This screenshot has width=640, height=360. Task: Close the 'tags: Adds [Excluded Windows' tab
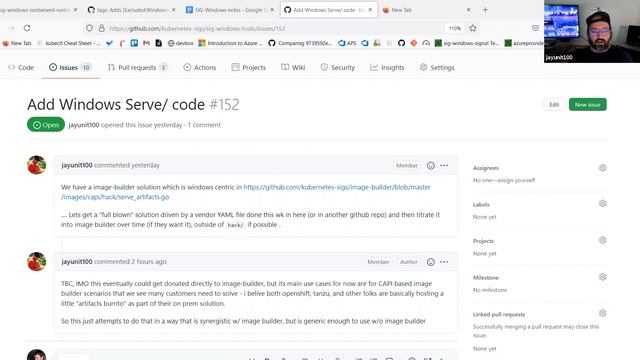coord(173,10)
